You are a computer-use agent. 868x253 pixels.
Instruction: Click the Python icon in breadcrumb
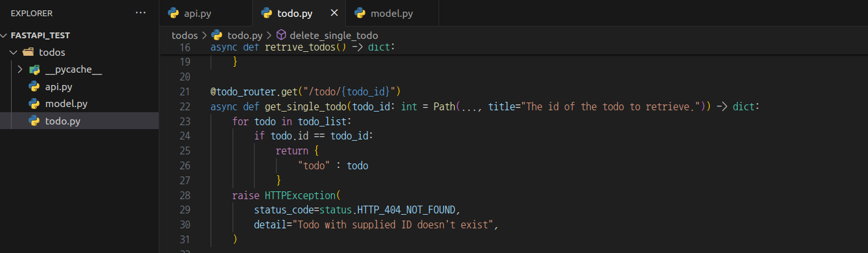tap(217, 35)
